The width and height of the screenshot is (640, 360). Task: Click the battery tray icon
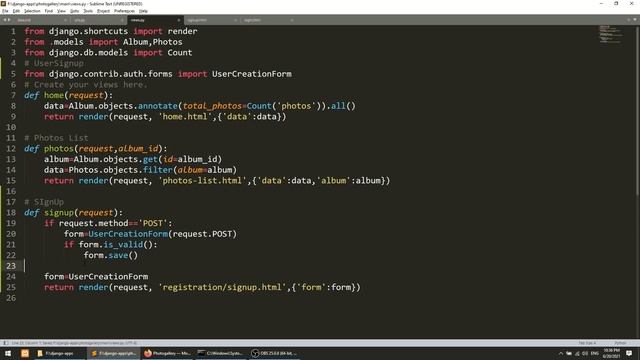569,353
